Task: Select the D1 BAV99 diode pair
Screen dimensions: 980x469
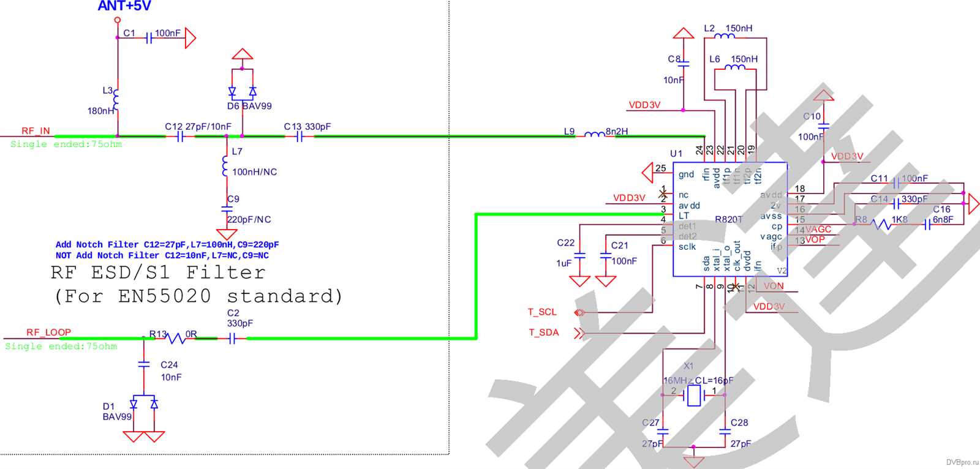Action: click(144, 403)
